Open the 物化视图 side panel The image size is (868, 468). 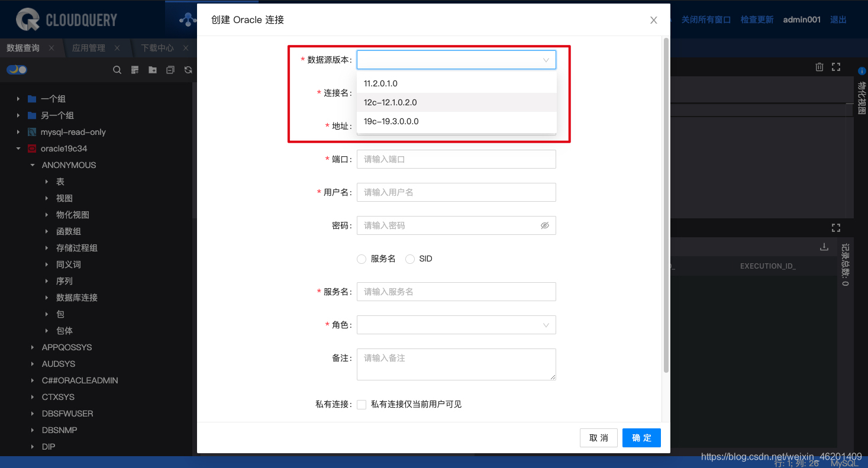(861, 98)
